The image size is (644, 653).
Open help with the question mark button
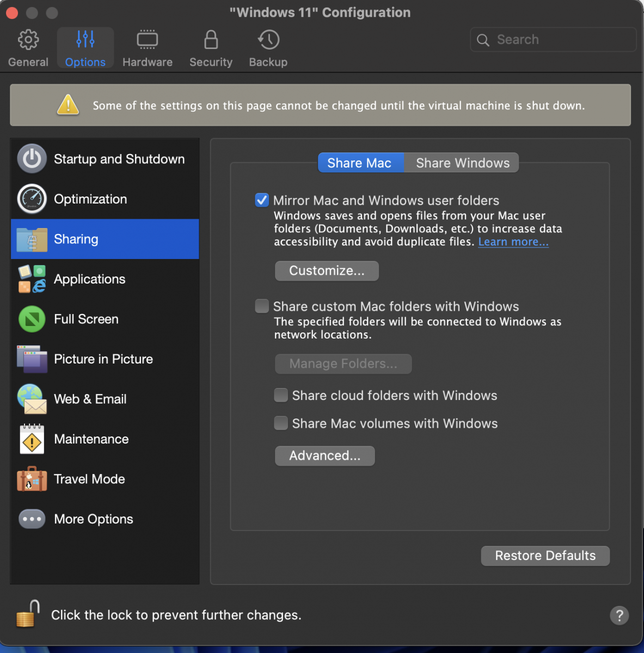click(620, 615)
